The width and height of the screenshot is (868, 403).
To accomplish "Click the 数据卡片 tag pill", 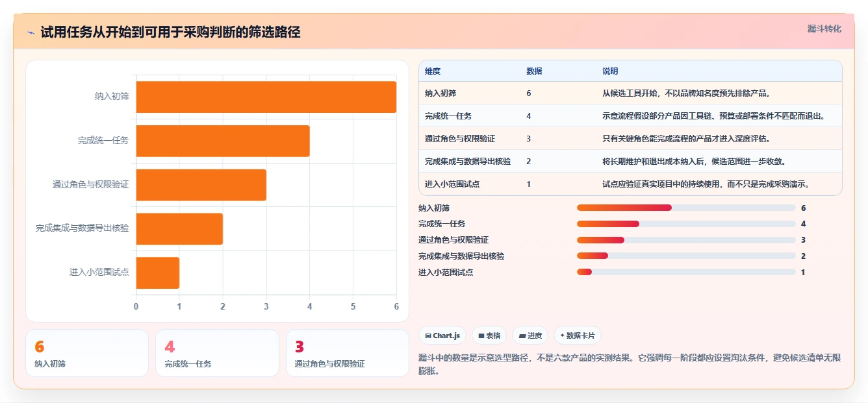I will pos(578,336).
